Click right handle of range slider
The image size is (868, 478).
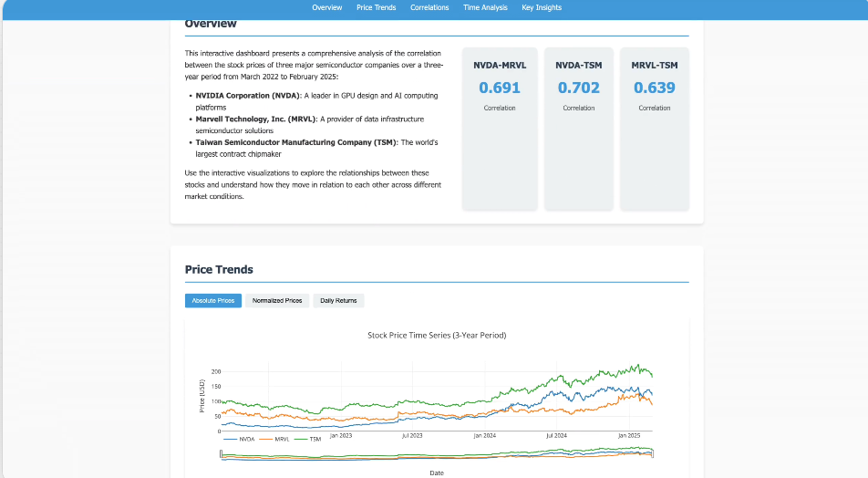[653, 454]
